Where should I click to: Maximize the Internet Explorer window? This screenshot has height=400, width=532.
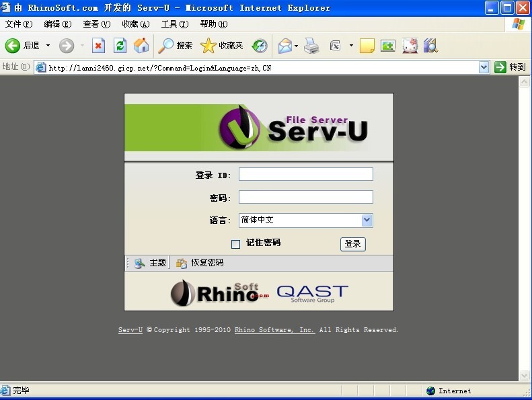[x=507, y=8]
